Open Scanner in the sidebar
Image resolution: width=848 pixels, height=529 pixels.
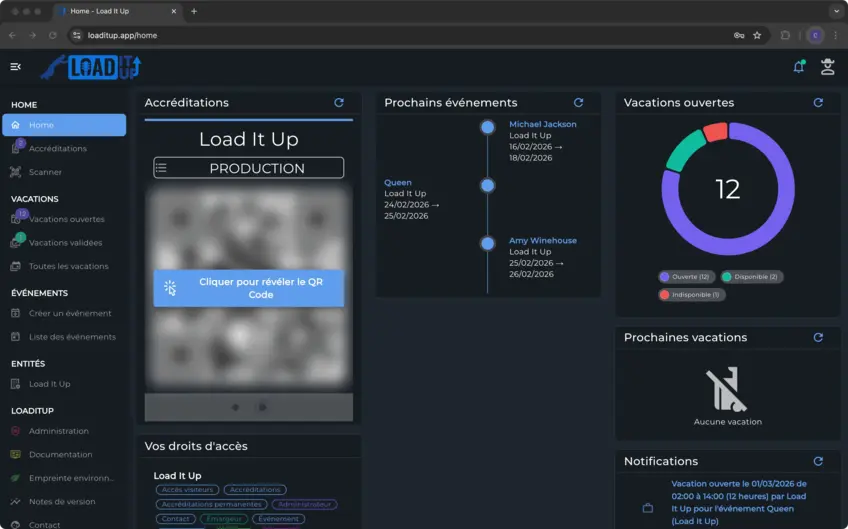point(45,172)
